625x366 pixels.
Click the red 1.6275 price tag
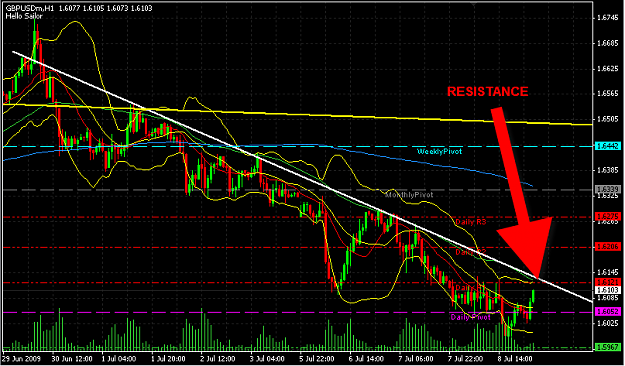coord(608,216)
